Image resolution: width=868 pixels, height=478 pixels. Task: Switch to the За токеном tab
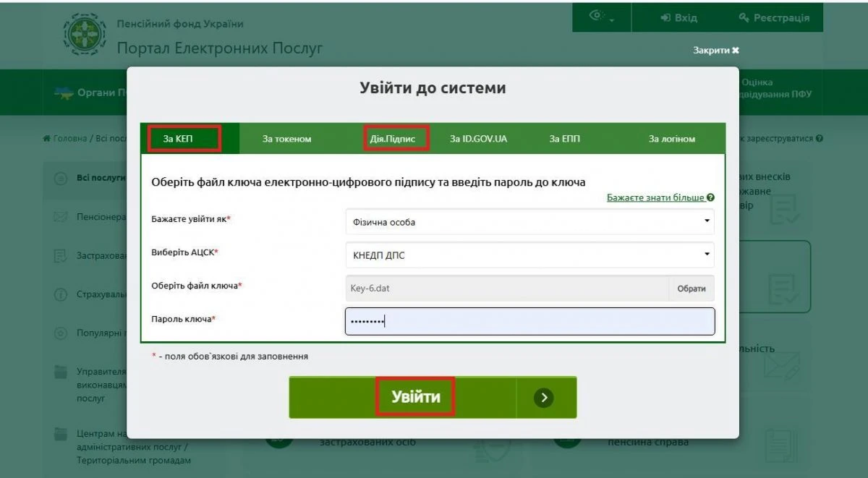[286, 139]
